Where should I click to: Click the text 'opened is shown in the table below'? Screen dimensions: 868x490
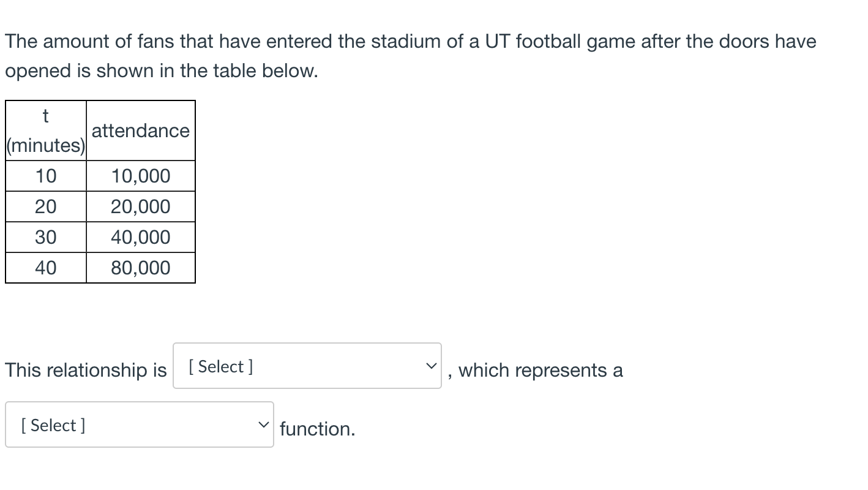point(162,71)
